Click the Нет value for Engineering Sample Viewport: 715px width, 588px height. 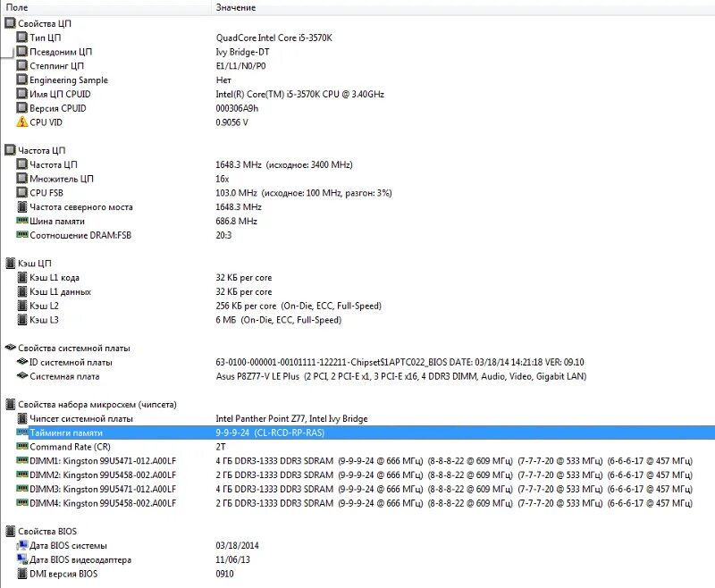click(223, 80)
